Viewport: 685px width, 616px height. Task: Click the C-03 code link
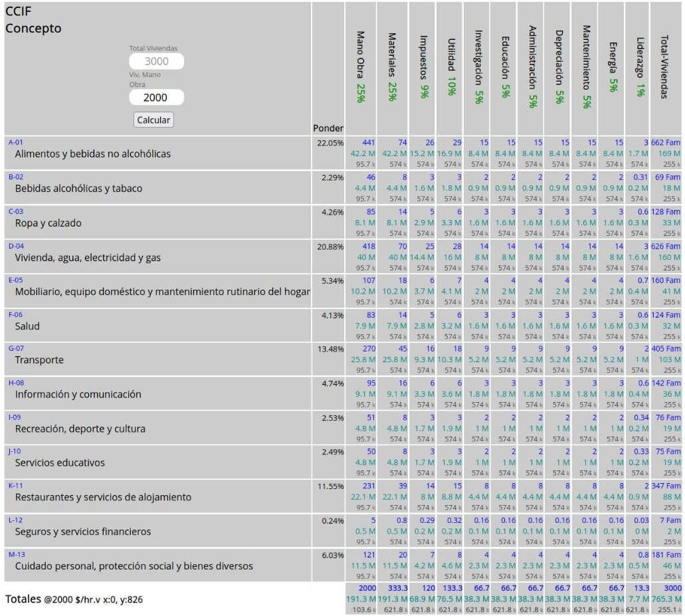[x=16, y=211]
